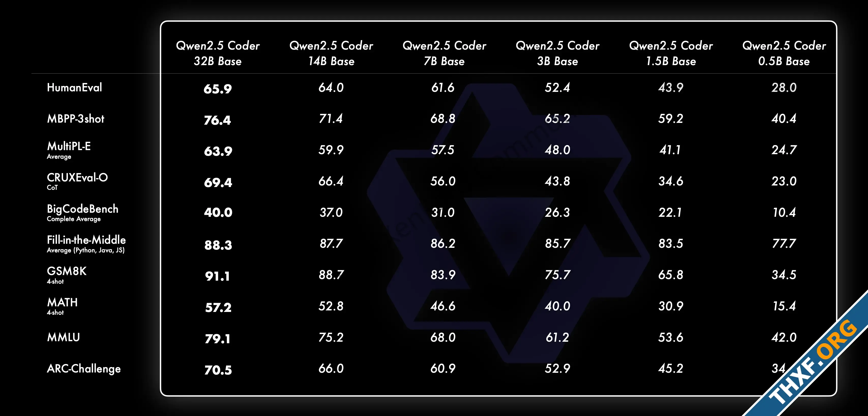Click the bold 65.9 HumanEval score
Viewport: 868px width, 416px height.
(x=218, y=89)
